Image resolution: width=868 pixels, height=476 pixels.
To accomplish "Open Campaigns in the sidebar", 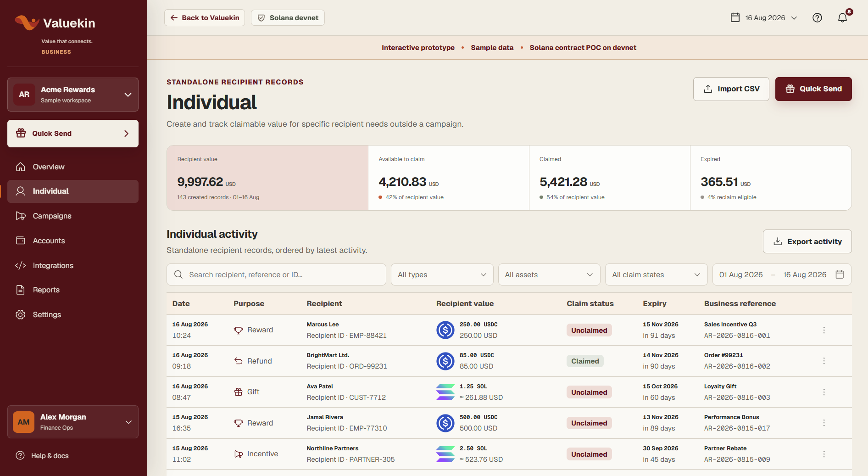I will [x=73, y=216].
